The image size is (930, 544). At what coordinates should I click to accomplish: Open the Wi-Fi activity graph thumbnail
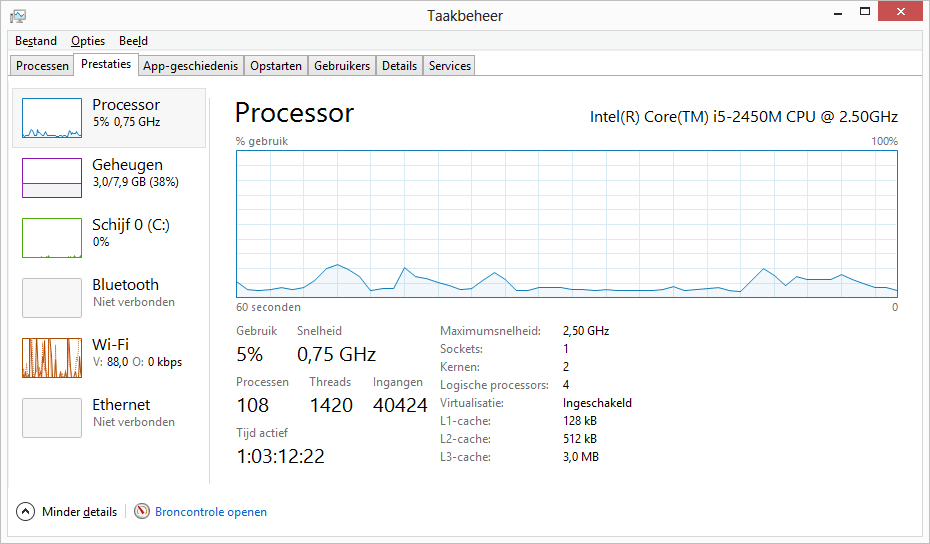point(52,358)
